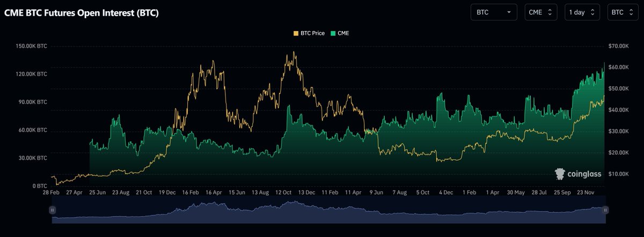Screen dimensions: 644x237
Task: Click the 60.00K BTC axis label
Action: (x=33, y=130)
